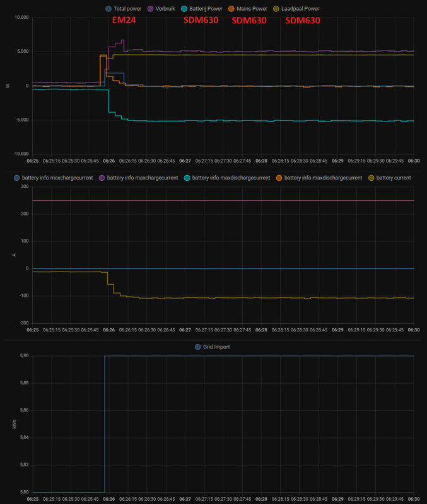The width and height of the screenshot is (427, 504).
Task: Toggle the Grid Import series label
Action: [x=216, y=347]
